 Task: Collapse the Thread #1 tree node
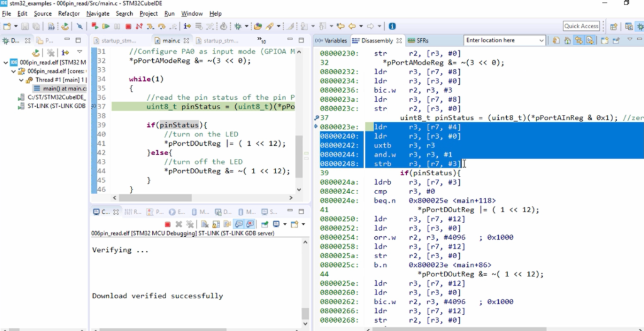pos(21,80)
